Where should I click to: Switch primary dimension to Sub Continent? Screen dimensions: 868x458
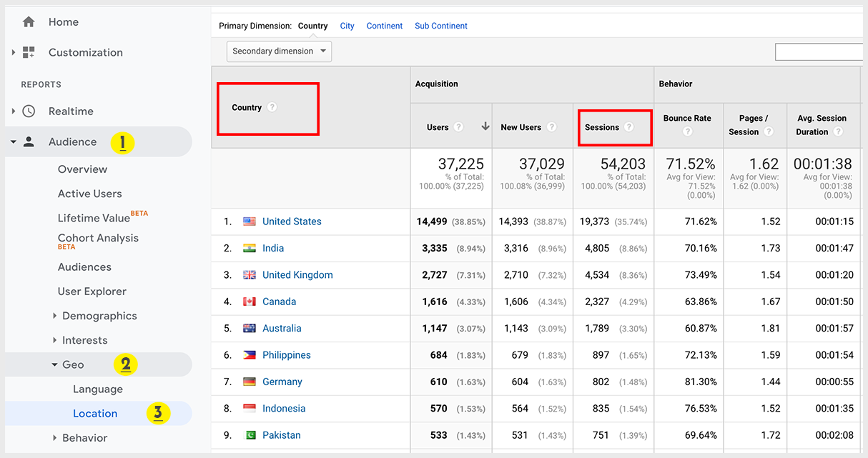pos(440,26)
